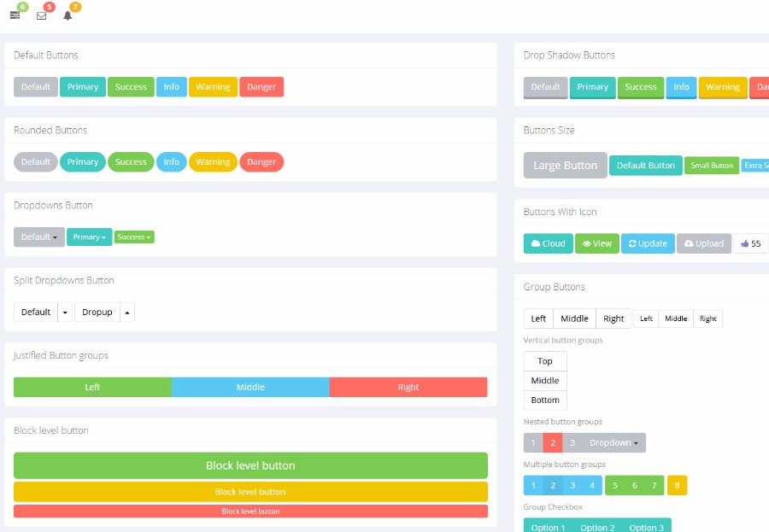
Task: Click the rounded Info button
Action: 172,161
